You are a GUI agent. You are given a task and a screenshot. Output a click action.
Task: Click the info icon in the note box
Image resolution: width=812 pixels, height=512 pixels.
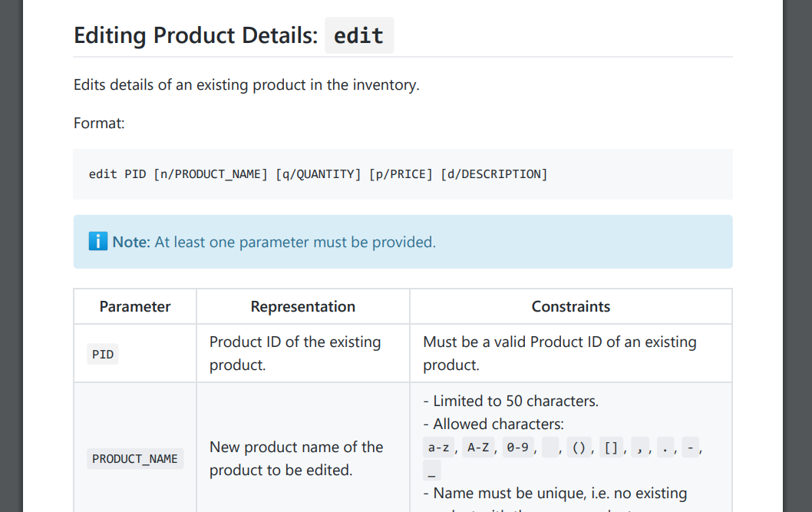click(x=98, y=241)
